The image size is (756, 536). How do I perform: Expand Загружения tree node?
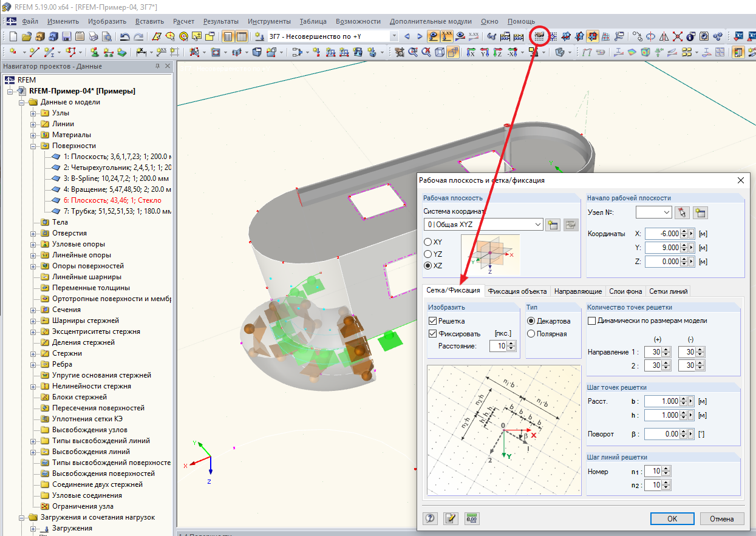pos(33,528)
